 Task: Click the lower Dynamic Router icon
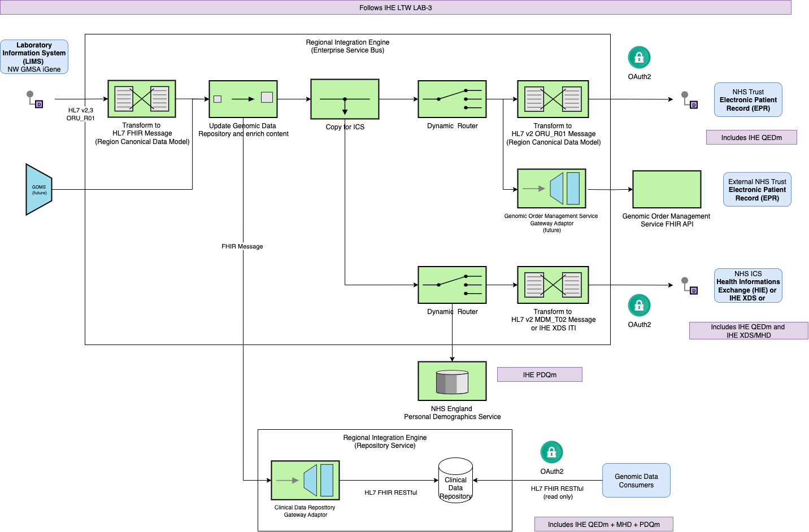[452, 285]
